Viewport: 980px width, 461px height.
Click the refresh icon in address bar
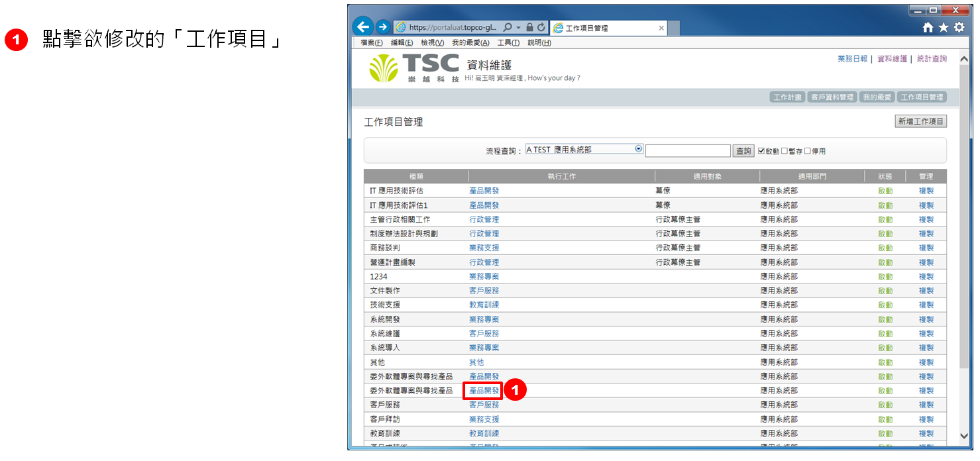pyautogui.click(x=541, y=28)
